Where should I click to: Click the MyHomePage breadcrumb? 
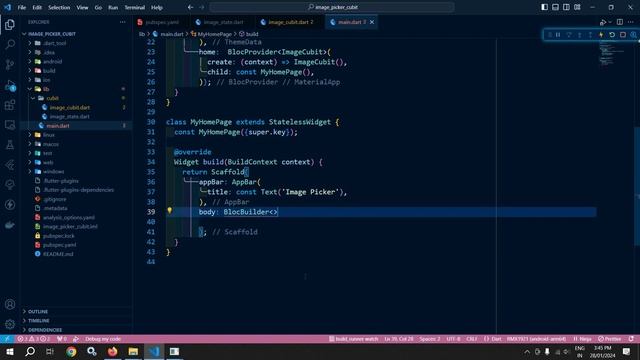(x=214, y=34)
